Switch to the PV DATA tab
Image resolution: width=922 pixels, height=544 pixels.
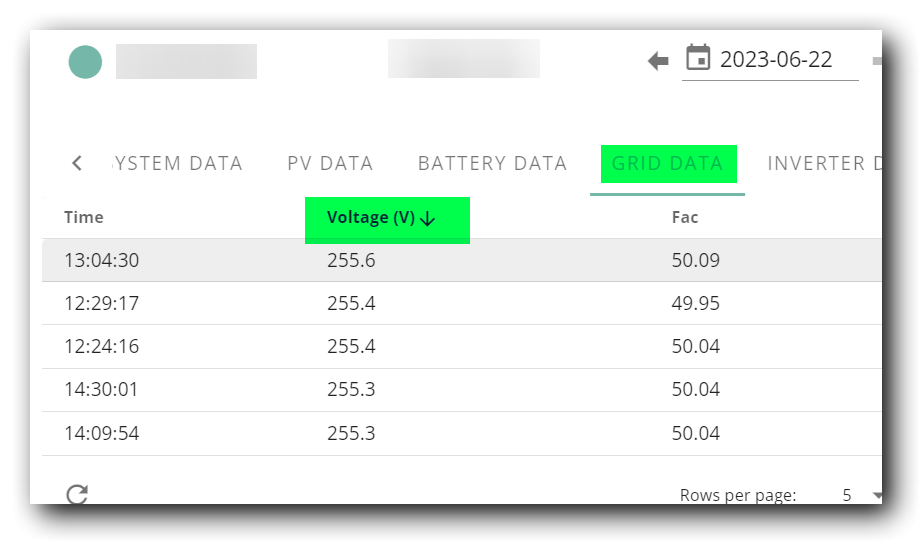coord(330,163)
